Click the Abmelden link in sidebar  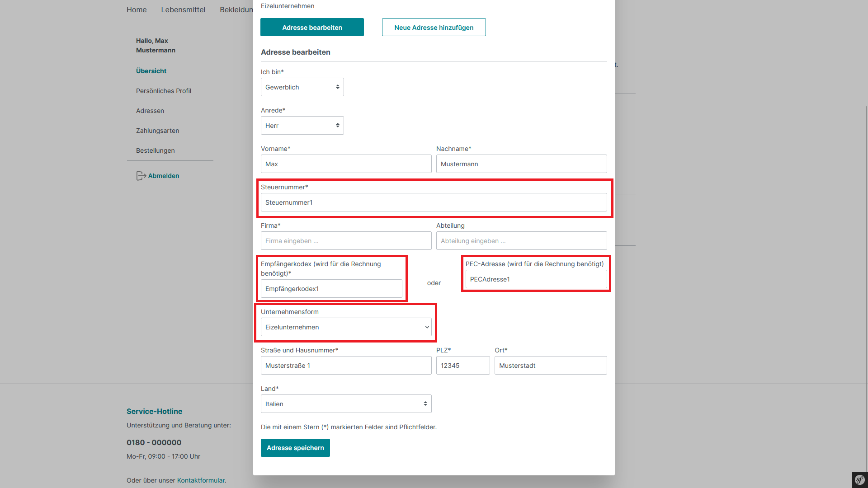click(164, 176)
